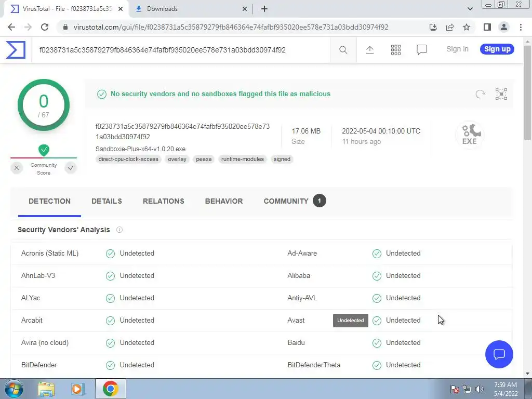Click the site lock icon in address bar
532x399 pixels.
pos(65,27)
